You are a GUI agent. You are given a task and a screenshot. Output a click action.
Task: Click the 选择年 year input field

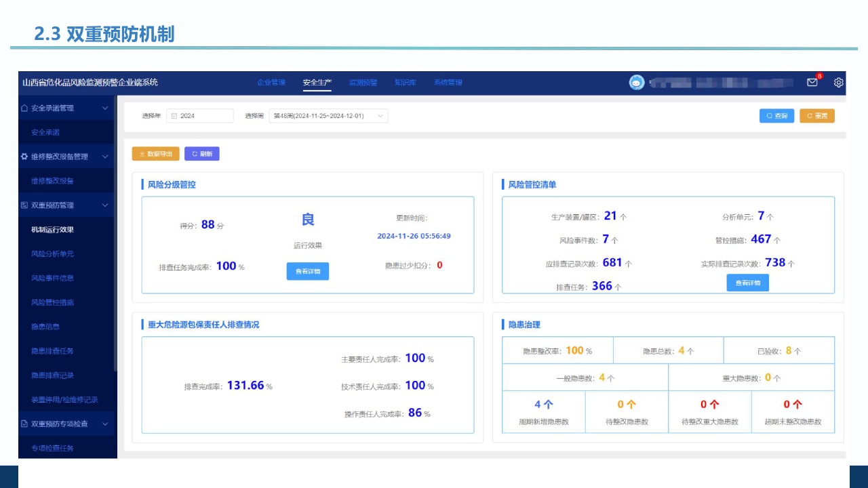pyautogui.click(x=203, y=116)
